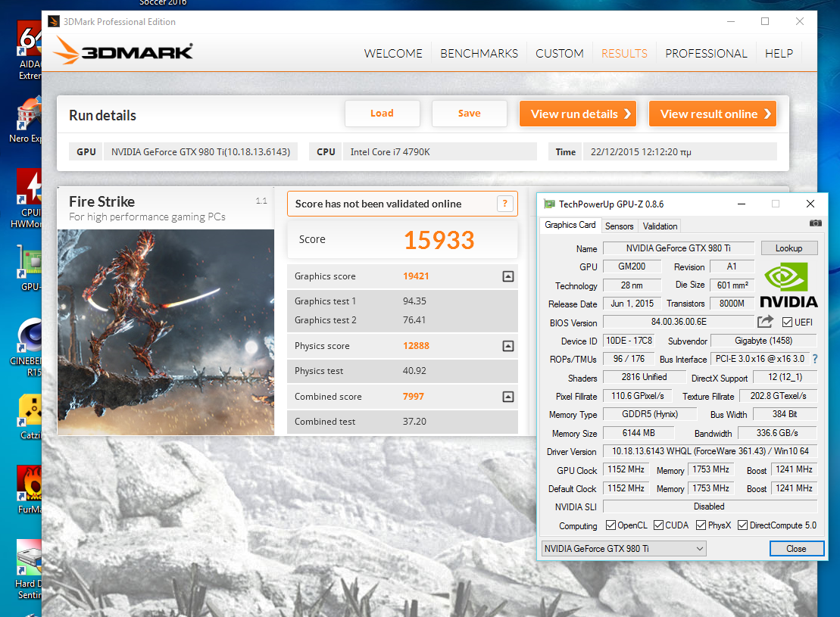Click the Subvendor value Gigabyte (1458)
Image resolution: width=840 pixels, height=617 pixels.
pyautogui.click(x=763, y=341)
